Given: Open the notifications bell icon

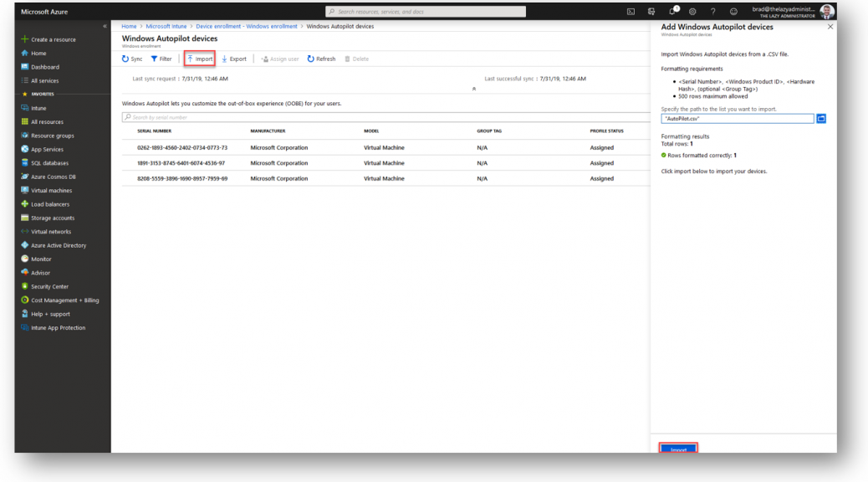Looking at the screenshot, I should tap(672, 11).
